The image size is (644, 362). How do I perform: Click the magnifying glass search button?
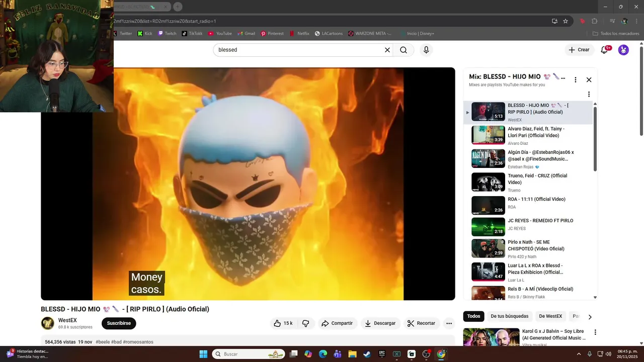[x=404, y=50]
